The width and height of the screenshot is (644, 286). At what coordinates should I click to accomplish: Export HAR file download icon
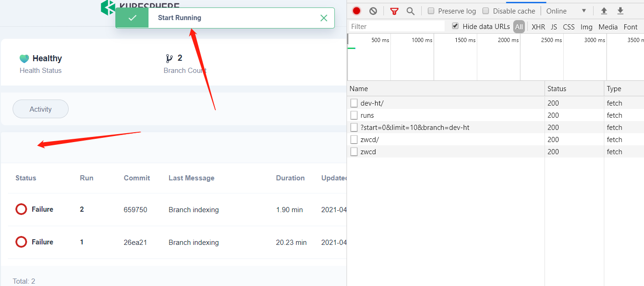(x=620, y=11)
